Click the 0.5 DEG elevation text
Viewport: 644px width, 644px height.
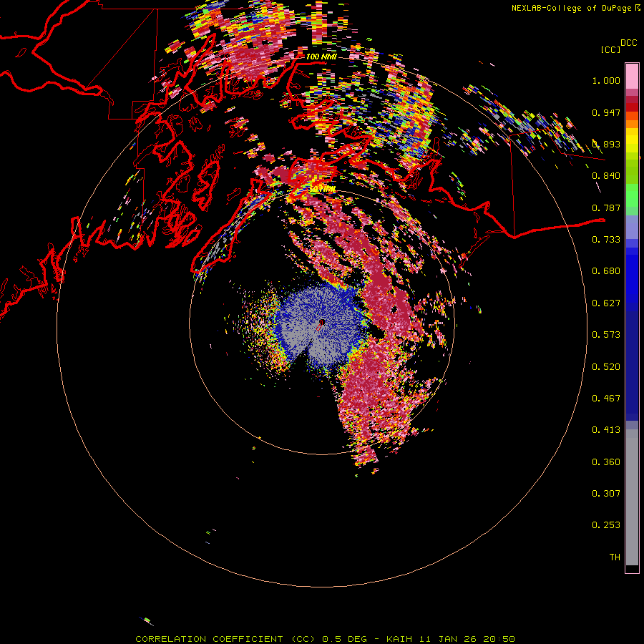pyautogui.click(x=344, y=639)
